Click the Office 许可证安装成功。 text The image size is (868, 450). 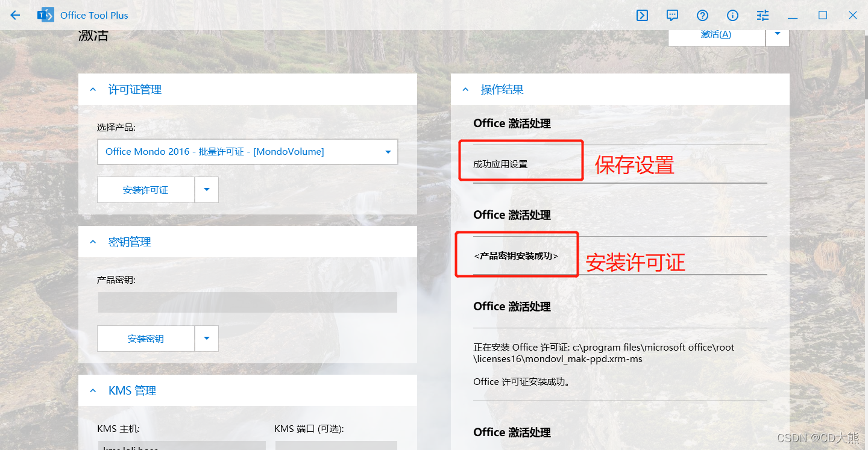522,381
